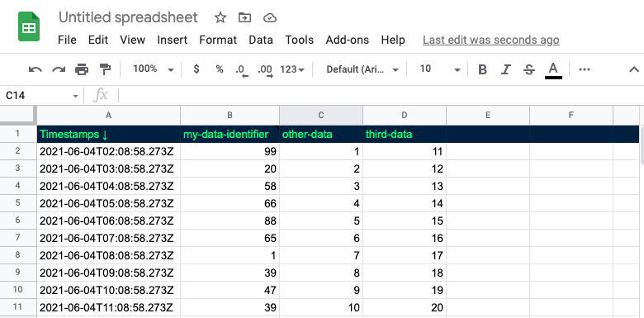Viewport: 644px width, 318px height.
Task: Click the more toolbar options ellipsis
Action: click(584, 69)
